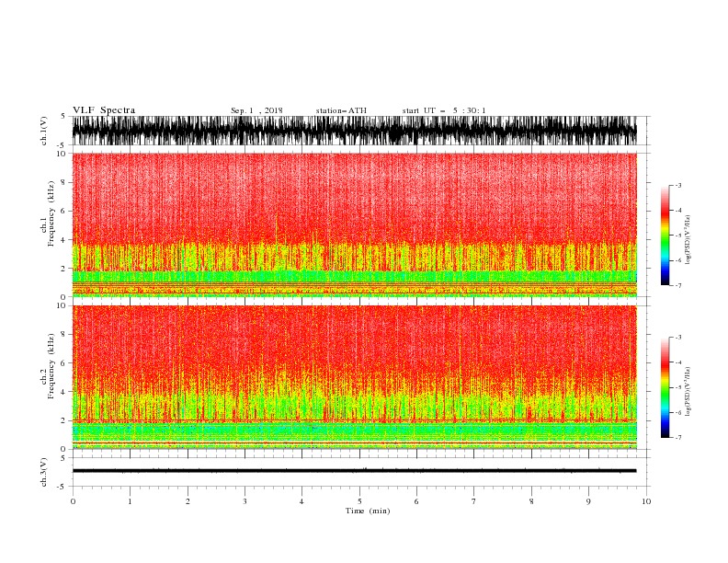
Task: Click the "4" tick on ch.2 frequency axis
Action: pyautogui.click(x=63, y=392)
